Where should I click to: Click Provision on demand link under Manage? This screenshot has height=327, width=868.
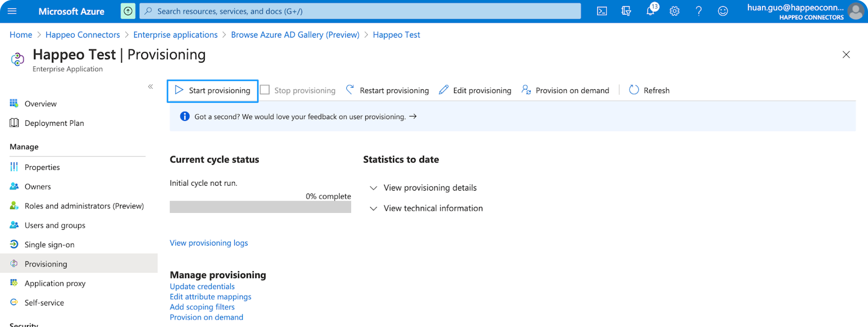[x=206, y=317]
